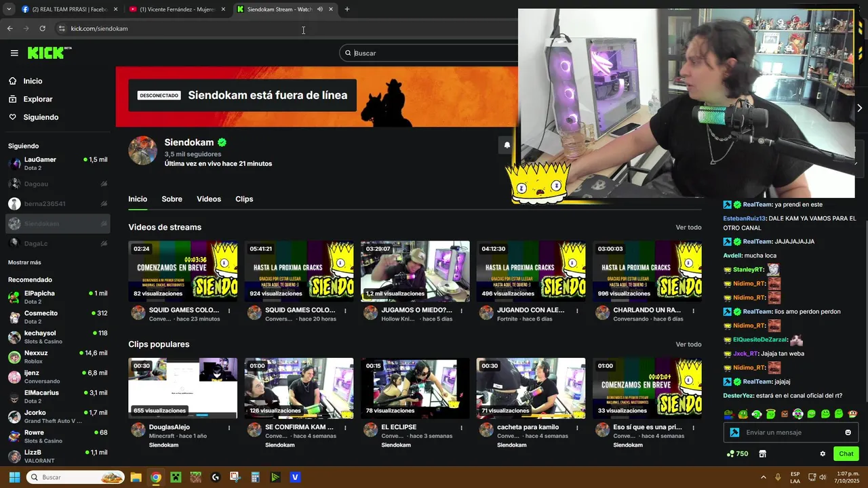
Task: Click the notification bell on Siendokam's profile
Action: 507,145
